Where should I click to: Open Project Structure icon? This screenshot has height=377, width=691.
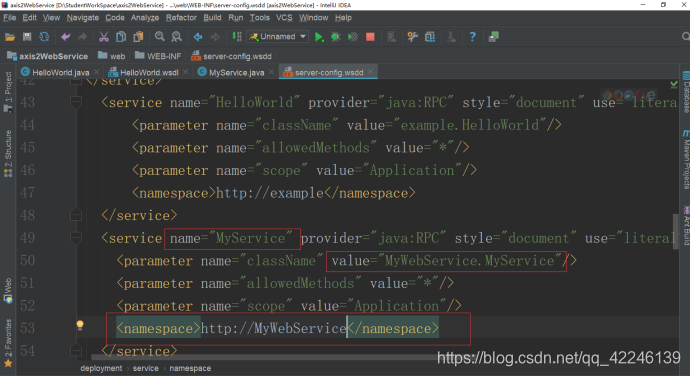[x=430, y=37]
